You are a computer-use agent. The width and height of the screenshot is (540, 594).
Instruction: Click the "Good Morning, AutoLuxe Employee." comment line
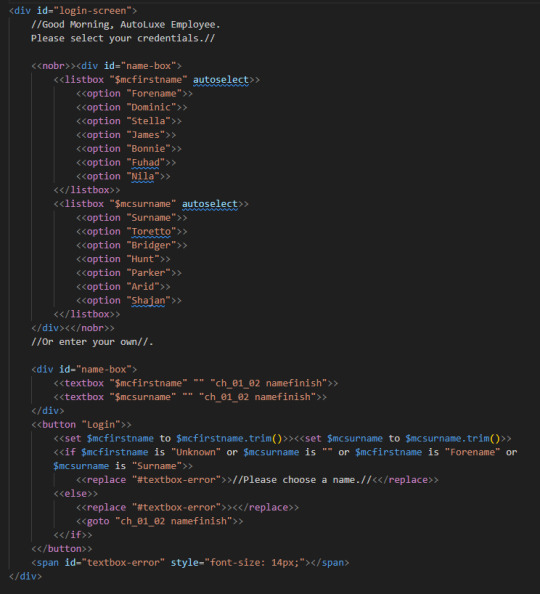125,25
